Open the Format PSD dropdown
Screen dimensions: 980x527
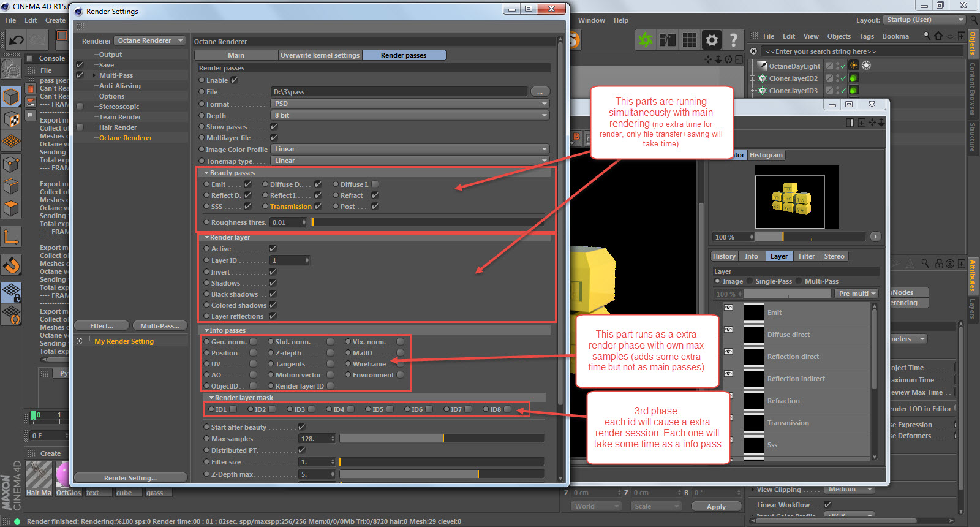point(410,104)
